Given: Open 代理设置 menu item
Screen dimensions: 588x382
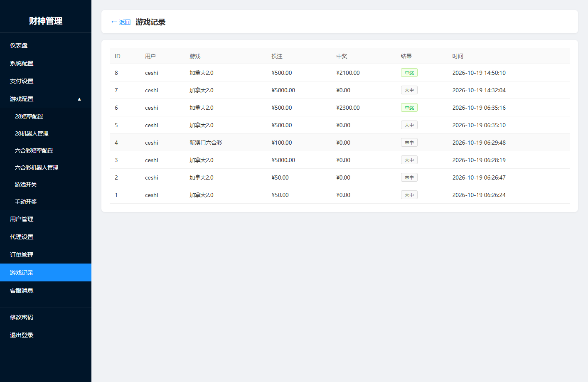Looking at the screenshot, I should [46, 237].
